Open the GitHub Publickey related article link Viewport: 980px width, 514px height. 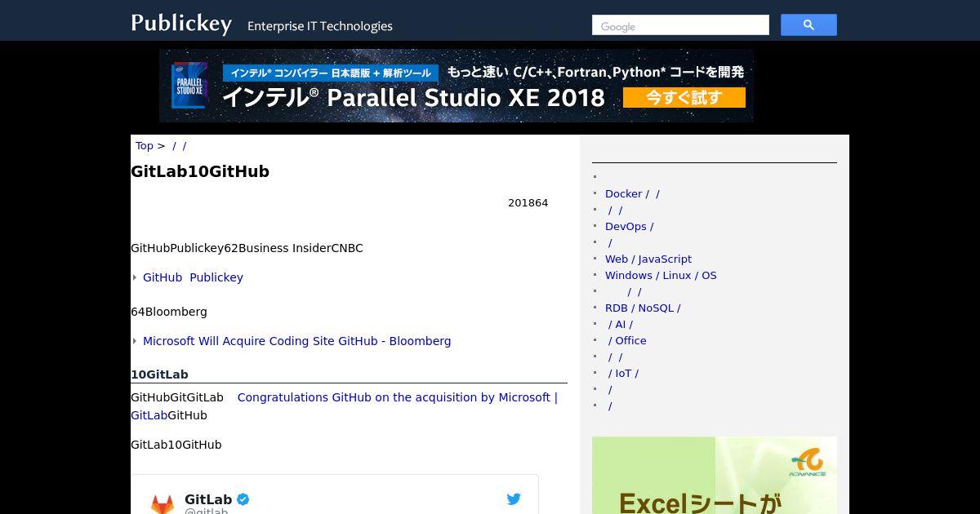(x=193, y=277)
